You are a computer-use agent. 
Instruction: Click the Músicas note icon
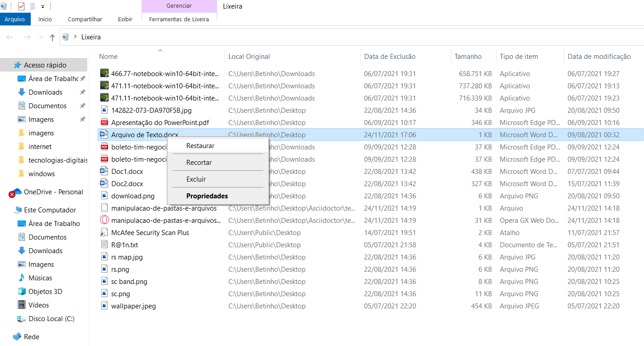click(21, 278)
